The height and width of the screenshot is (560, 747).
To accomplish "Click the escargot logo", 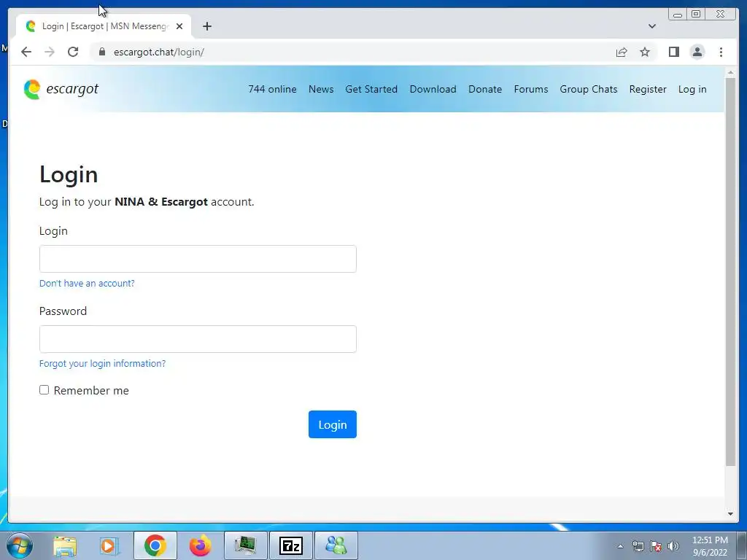I will [x=61, y=89].
